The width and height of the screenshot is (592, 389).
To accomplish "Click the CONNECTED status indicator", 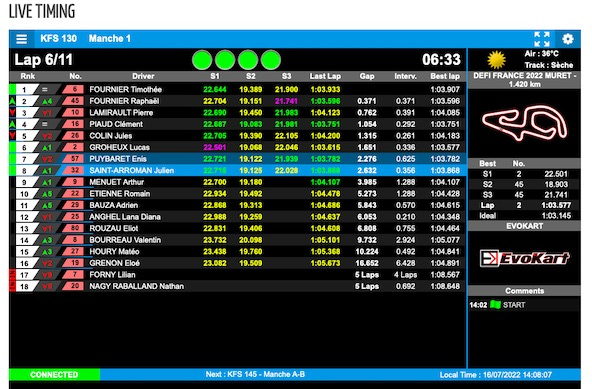I will pos(54,375).
